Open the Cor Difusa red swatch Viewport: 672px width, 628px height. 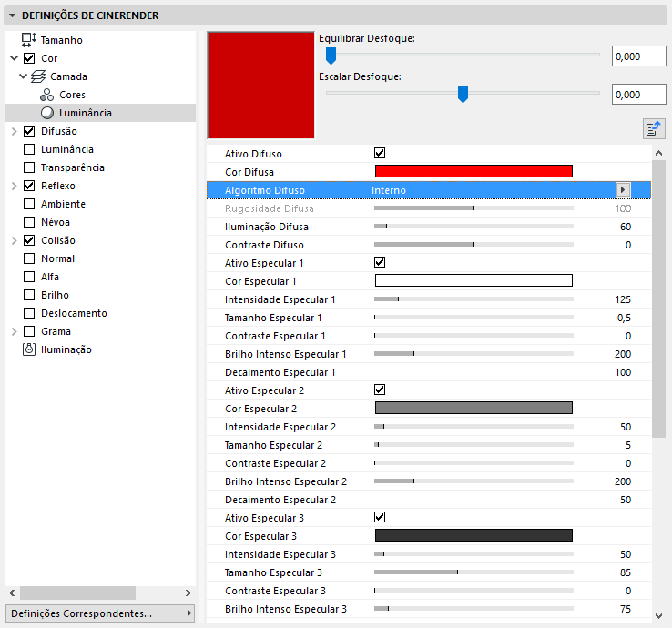[x=473, y=171]
